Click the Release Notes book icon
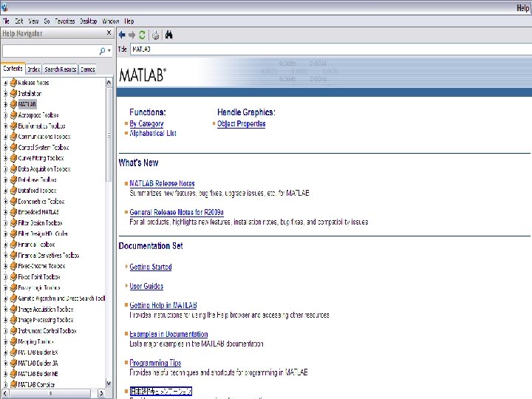This screenshot has height=399, width=532. coord(13,83)
